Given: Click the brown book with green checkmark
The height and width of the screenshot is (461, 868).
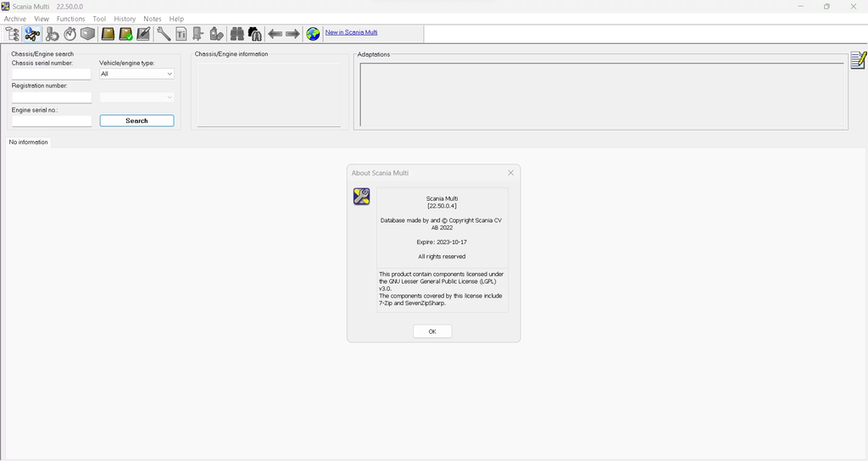Looking at the screenshot, I should (125, 34).
